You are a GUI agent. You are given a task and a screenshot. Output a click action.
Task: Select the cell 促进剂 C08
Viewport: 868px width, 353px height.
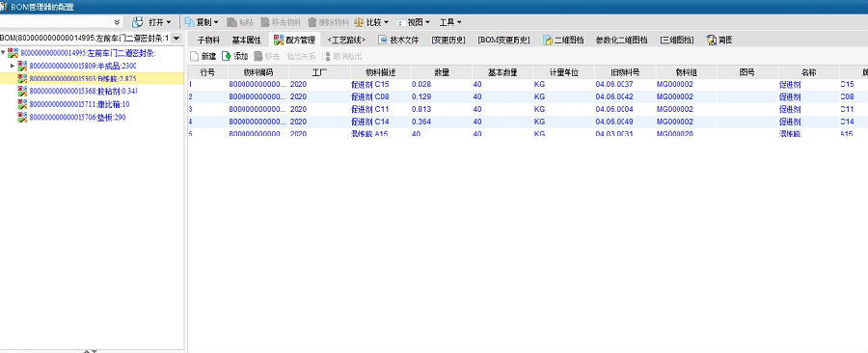371,96
